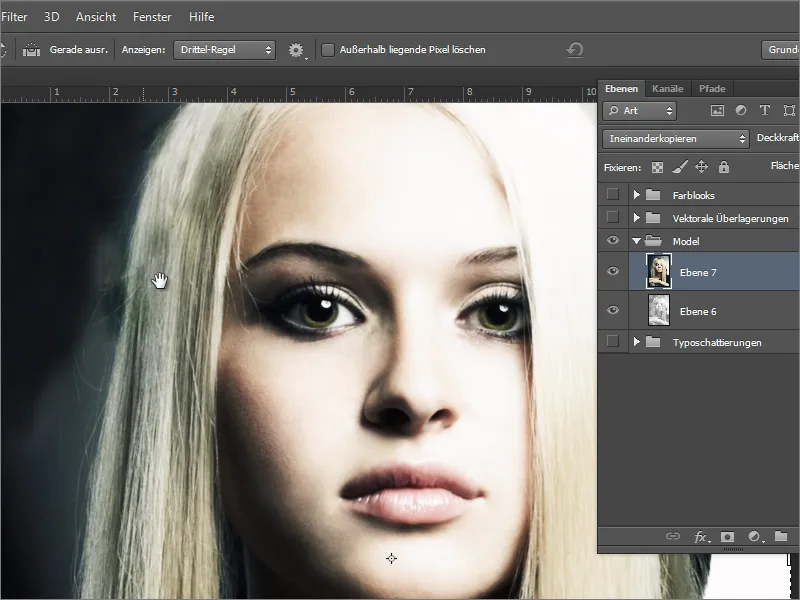Screen dimensions: 800x600
Task: Open the Fenster menu
Action: (x=152, y=17)
